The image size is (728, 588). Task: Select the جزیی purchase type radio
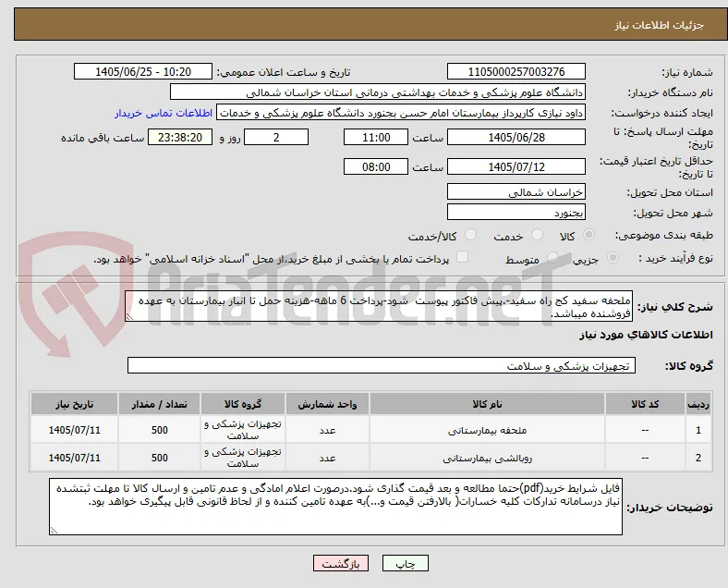(613, 258)
